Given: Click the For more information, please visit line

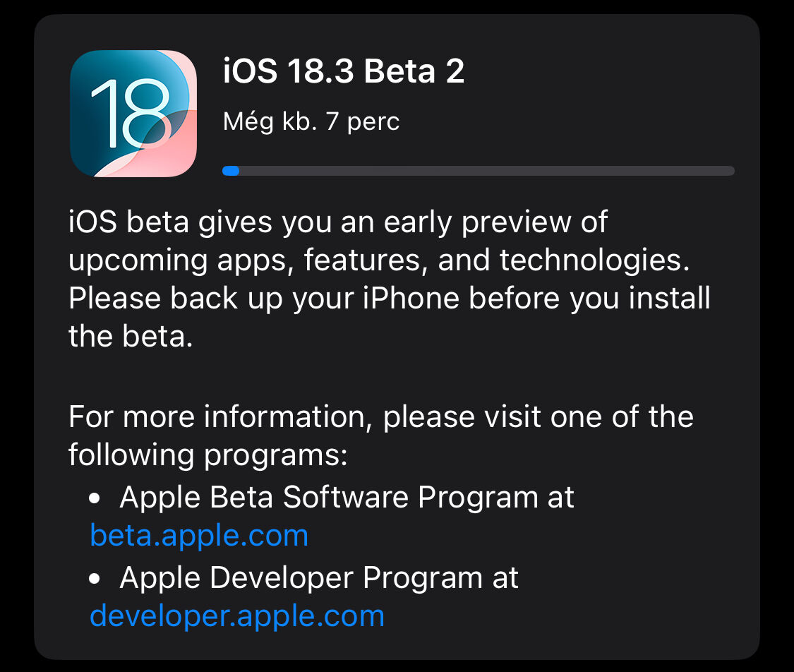Looking at the screenshot, I should coord(381,417).
